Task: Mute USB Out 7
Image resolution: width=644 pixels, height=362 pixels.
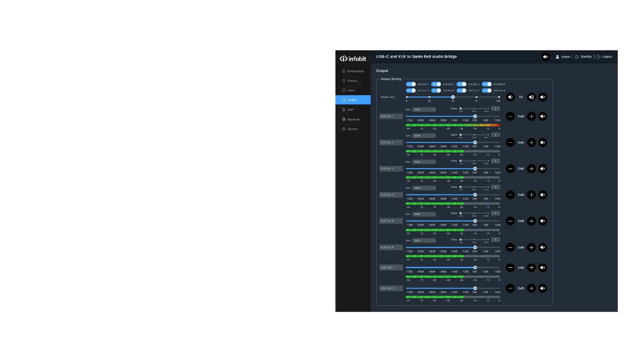Action: (x=543, y=267)
